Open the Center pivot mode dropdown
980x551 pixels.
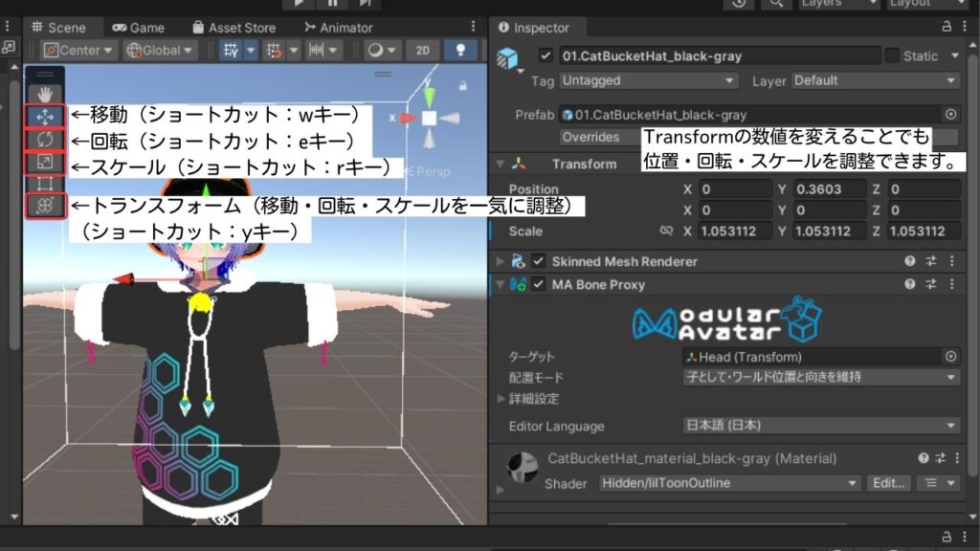78,51
